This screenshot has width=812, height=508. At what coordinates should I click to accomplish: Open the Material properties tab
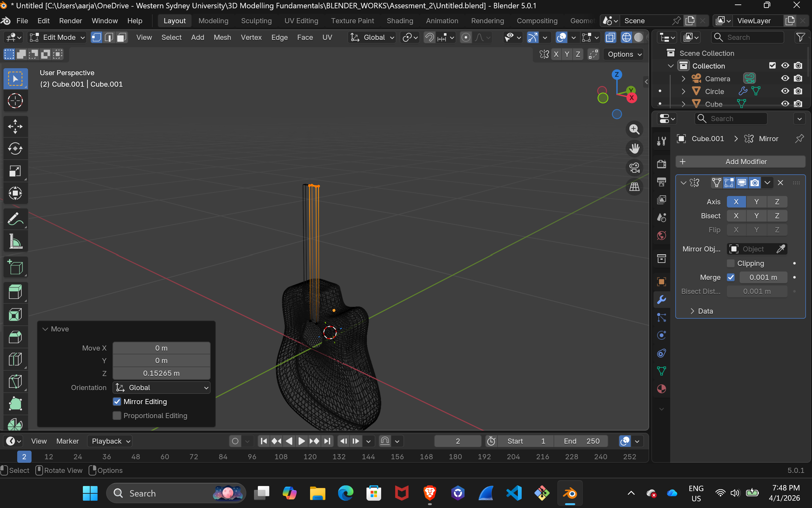point(662,389)
